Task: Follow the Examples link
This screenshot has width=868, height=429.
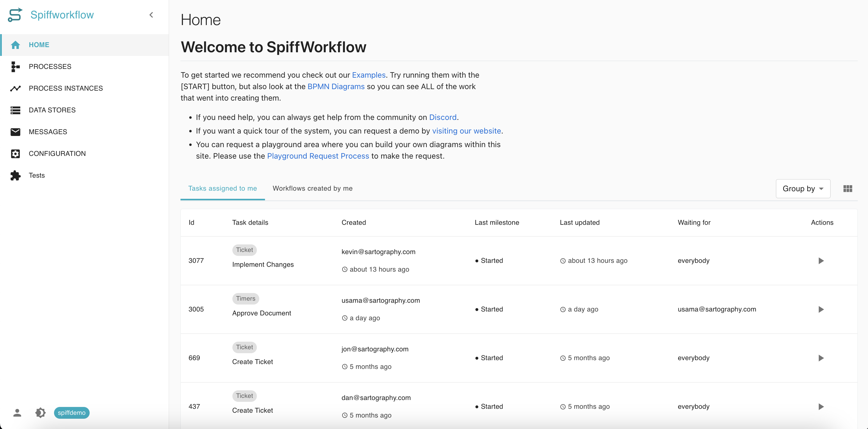Action: point(369,75)
